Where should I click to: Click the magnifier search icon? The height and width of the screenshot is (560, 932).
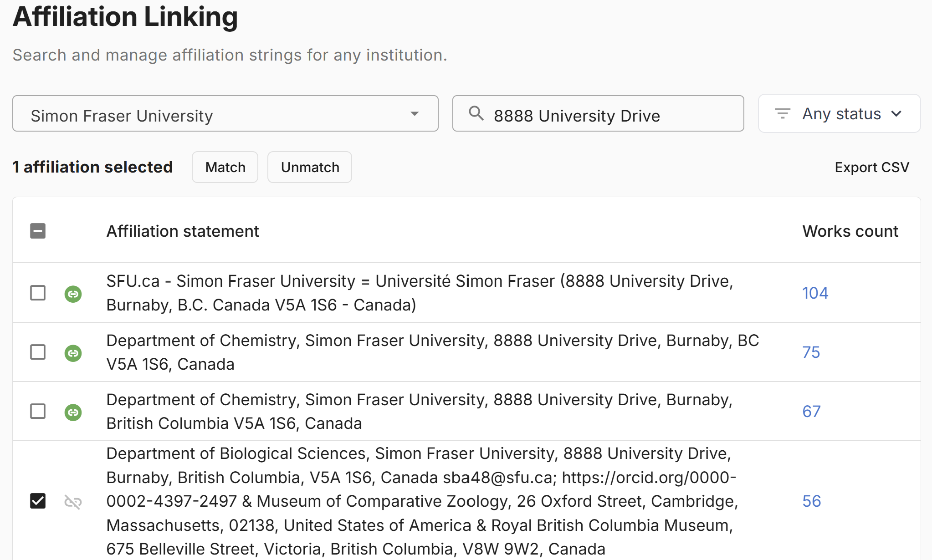coord(476,113)
